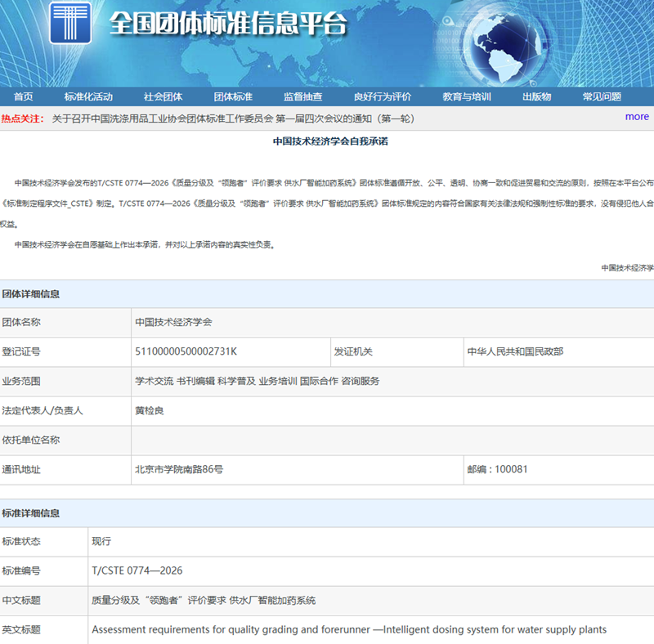Click the 英文标题 label cell
The width and height of the screenshot is (654, 644).
click(44, 630)
